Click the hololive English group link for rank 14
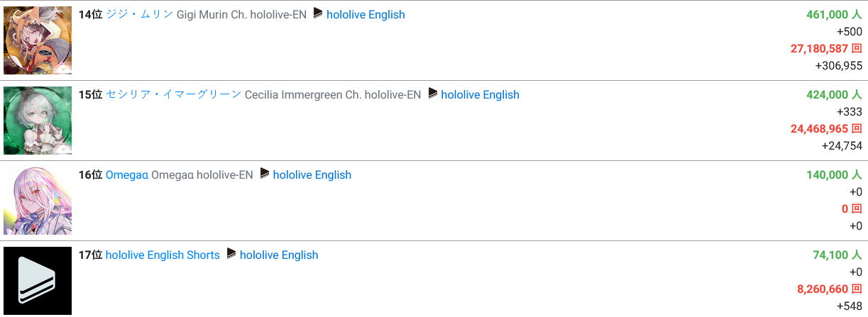The image size is (868, 317). coord(366,14)
